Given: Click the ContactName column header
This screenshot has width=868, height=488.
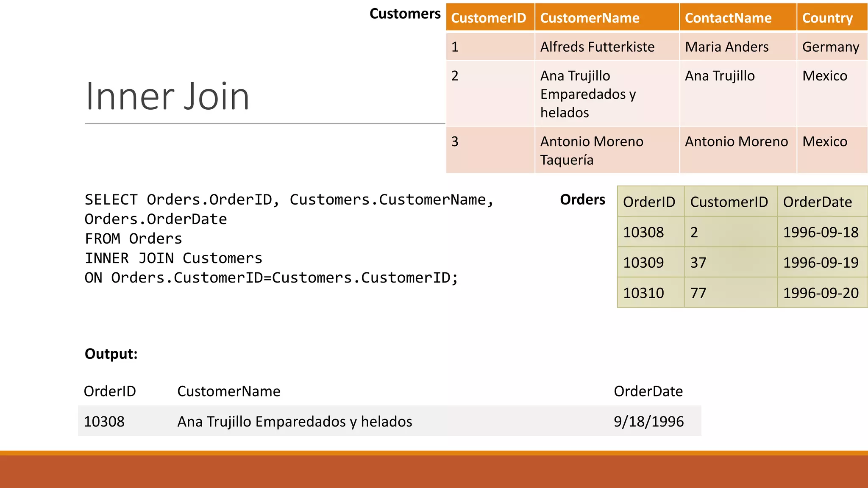Looking at the screenshot, I should click(728, 18).
